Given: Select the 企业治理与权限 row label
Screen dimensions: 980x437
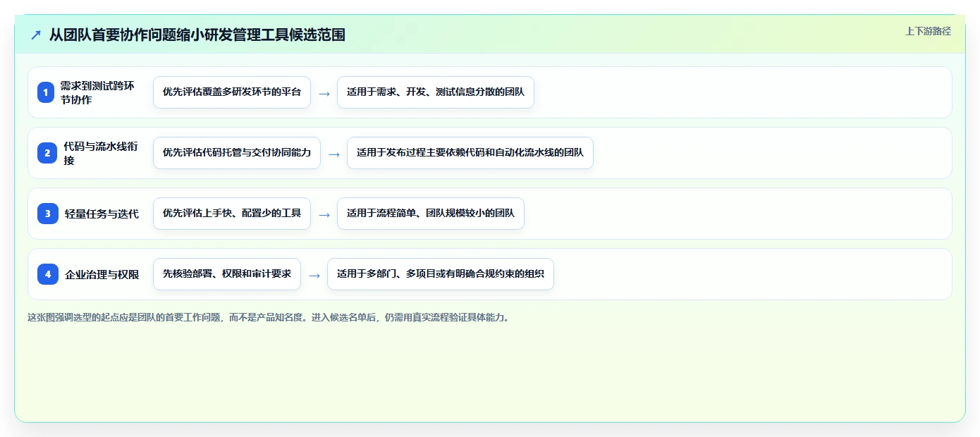Looking at the screenshot, I should 102,274.
